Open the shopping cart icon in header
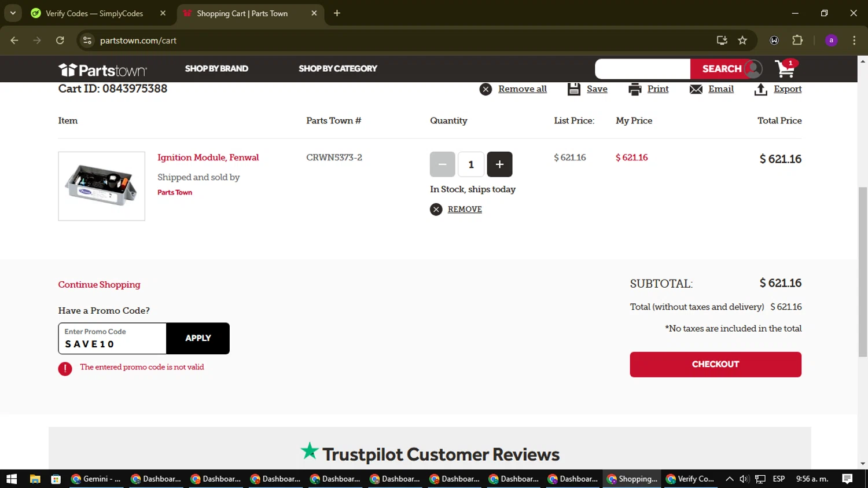Image resolution: width=868 pixels, height=488 pixels. (x=785, y=68)
